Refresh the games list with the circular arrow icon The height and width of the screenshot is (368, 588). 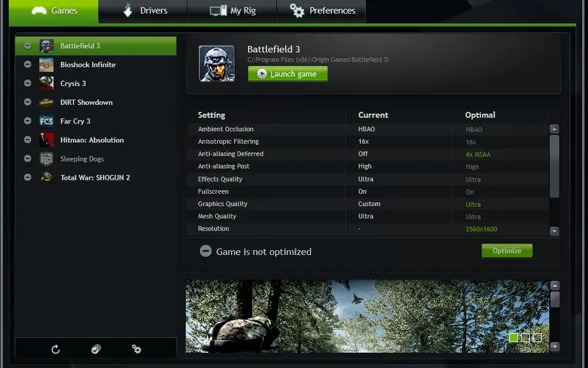pos(56,350)
